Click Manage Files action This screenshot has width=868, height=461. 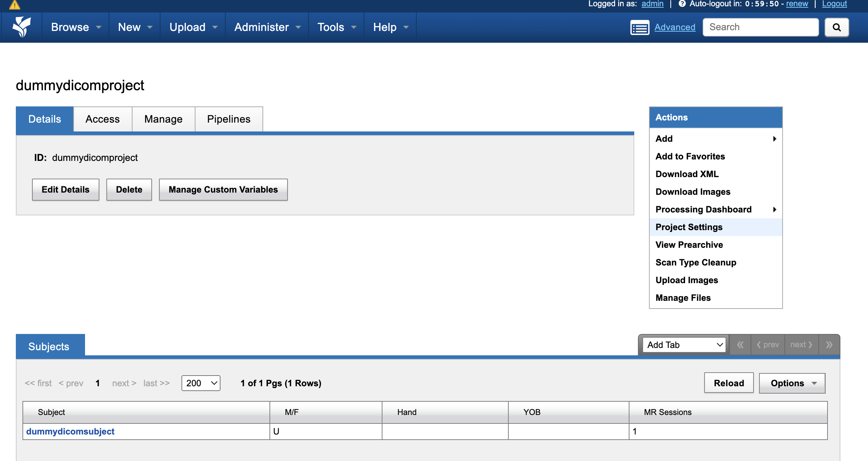coord(716,298)
